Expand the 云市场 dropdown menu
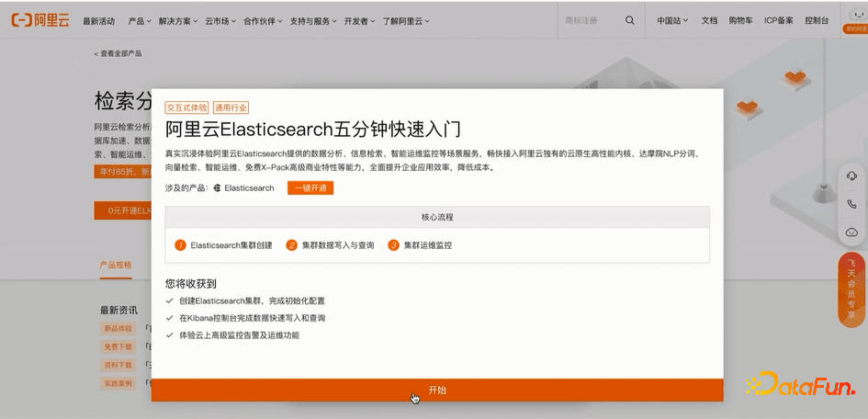This screenshot has width=868, height=419. 220,21
